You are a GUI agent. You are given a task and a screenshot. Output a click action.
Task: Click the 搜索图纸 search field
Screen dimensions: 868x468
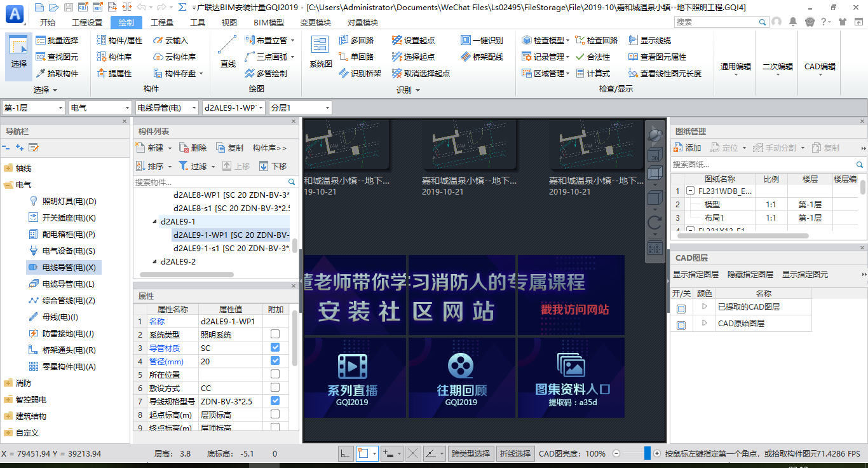(x=768, y=164)
